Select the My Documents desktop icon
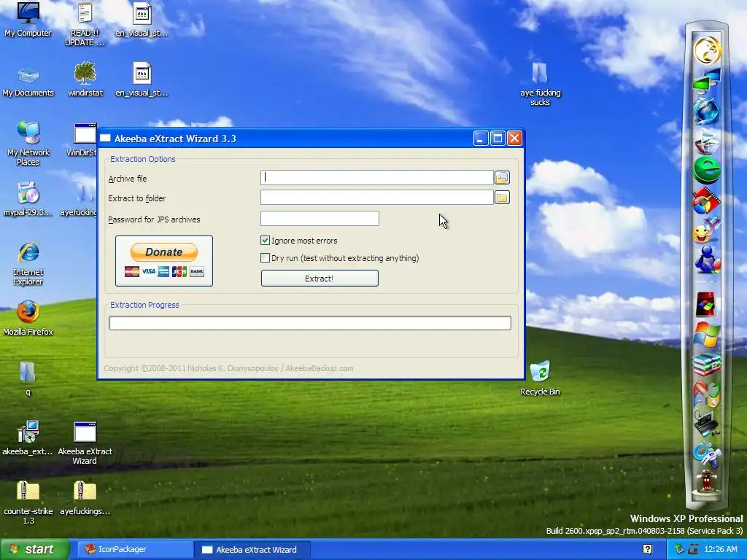Image resolution: width=747 pixels, height=560 pixels. point(28,81)
